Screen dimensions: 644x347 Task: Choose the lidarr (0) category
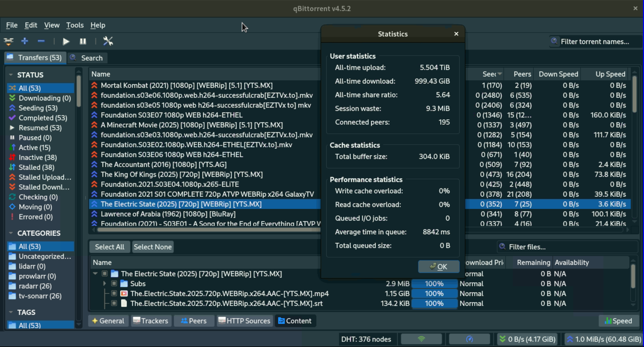(40, 266)
